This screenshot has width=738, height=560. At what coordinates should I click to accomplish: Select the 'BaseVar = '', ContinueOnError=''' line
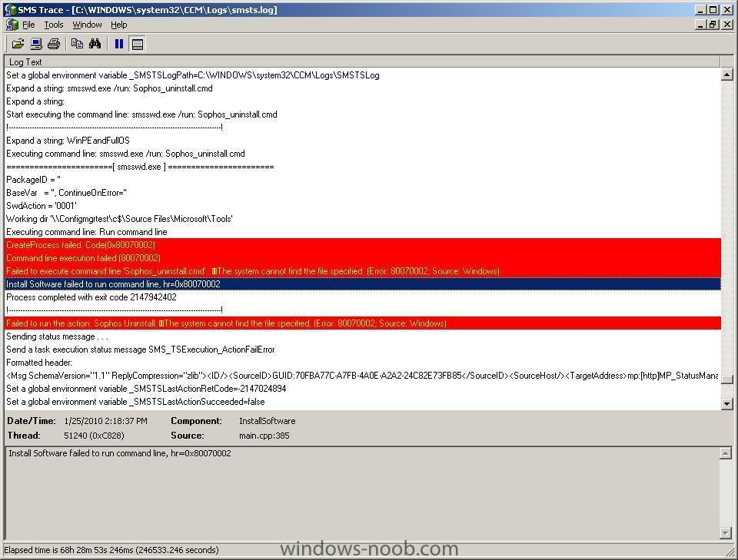tap(362, 193)
